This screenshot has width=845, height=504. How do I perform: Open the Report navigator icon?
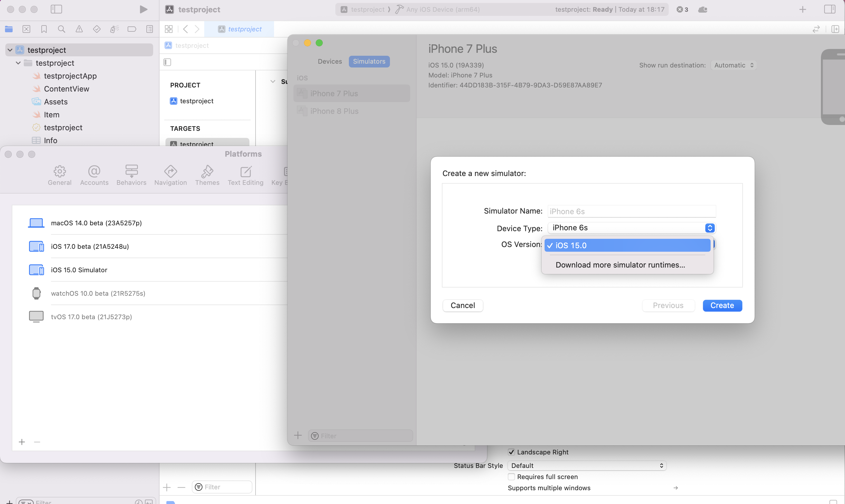(x=149, y=29)
